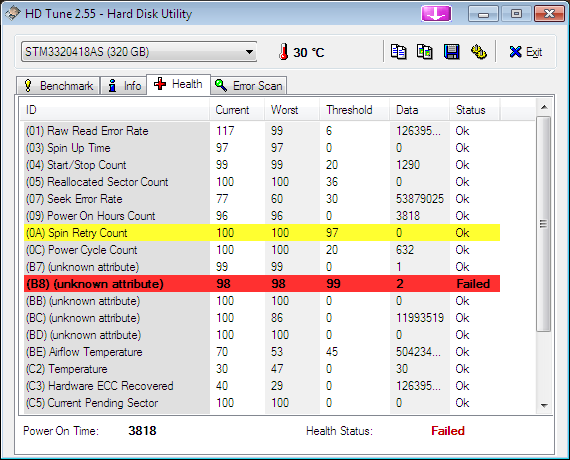Image resolution: width=570 pixels, height=460 pixels.
Task: Select the (B7) unknown attribute row
Action: tap(262, 267)
